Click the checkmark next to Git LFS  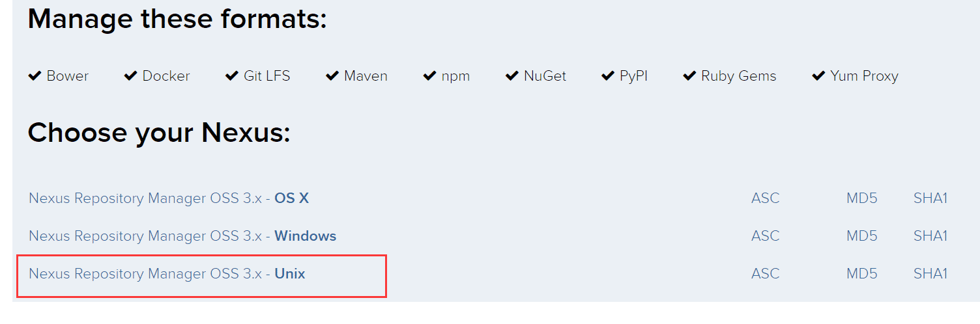click(x=231, y=76)
